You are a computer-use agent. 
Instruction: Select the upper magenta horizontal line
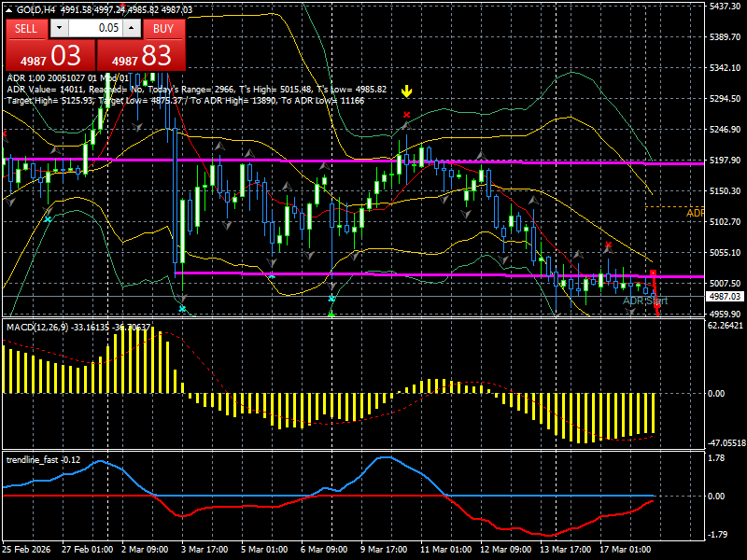pos(353,161)
